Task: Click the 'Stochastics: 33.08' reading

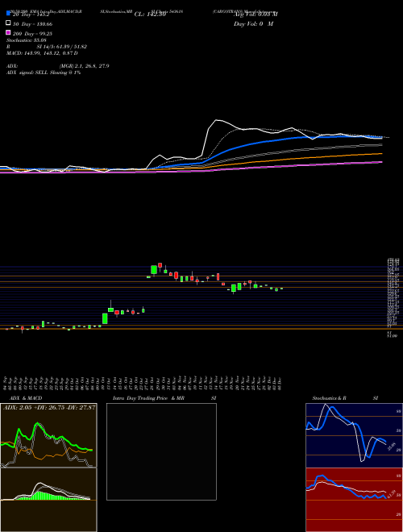Action: coord(27,40)
